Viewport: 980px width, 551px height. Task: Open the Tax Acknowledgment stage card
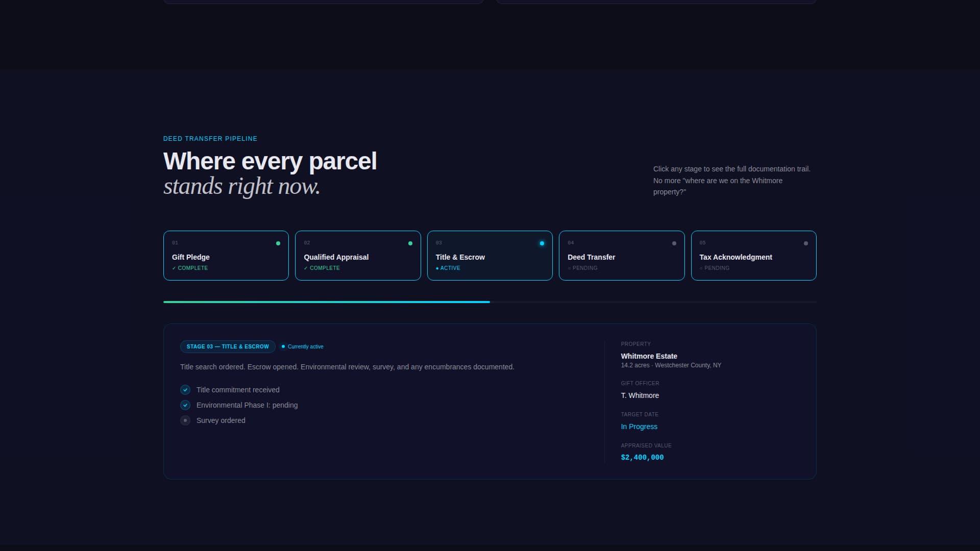coord(754,256)
